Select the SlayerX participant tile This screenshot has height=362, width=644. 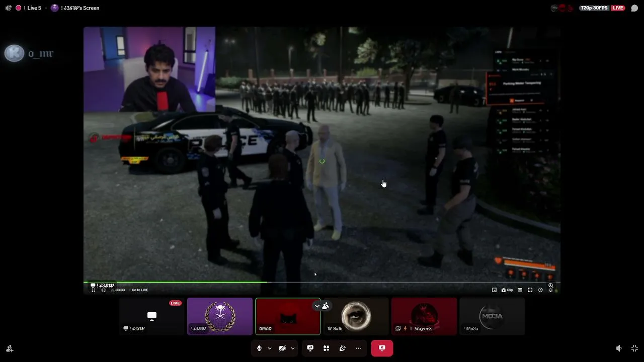pyautogui.click(x=424, y=316)
